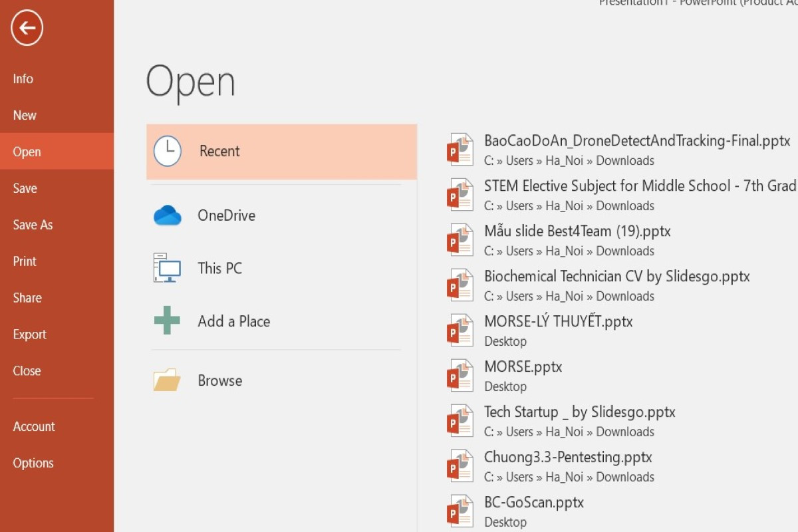Click the Downloads path under Chuong3.3-Pentesting.pptx
Screen dimensions: 798x532
click(x=569, y=477)
